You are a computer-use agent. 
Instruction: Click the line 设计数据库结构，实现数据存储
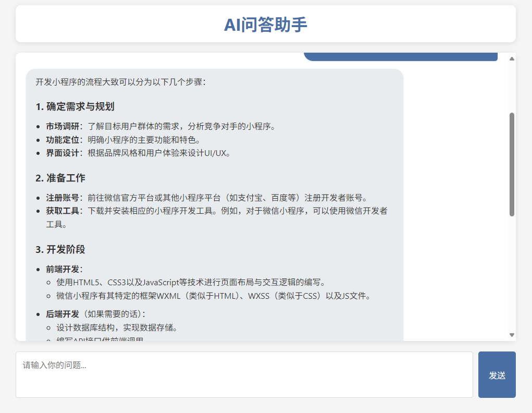117,328
